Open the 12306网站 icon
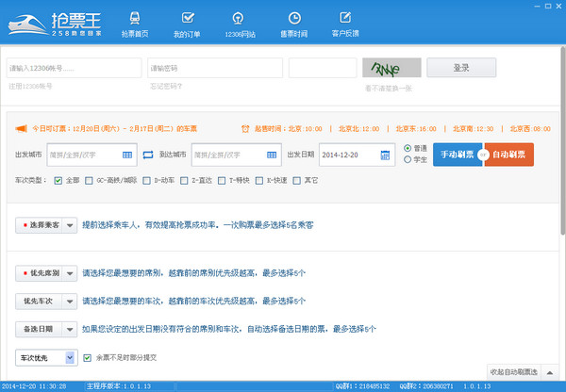This screenshot has width=566, height=392. point(241,19)
